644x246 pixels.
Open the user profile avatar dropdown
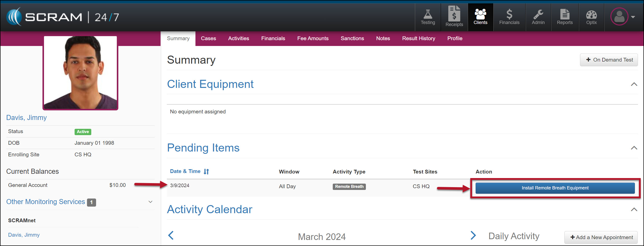622,17
